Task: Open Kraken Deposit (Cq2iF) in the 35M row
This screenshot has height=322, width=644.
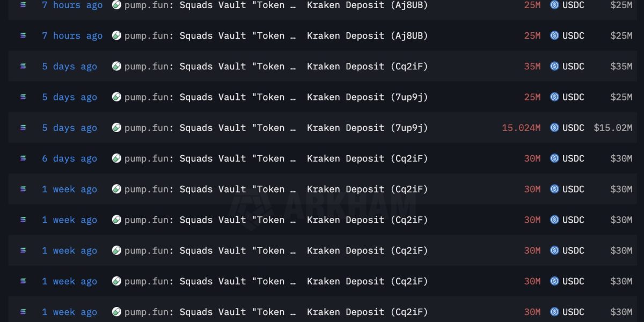Action: (367, 67)
